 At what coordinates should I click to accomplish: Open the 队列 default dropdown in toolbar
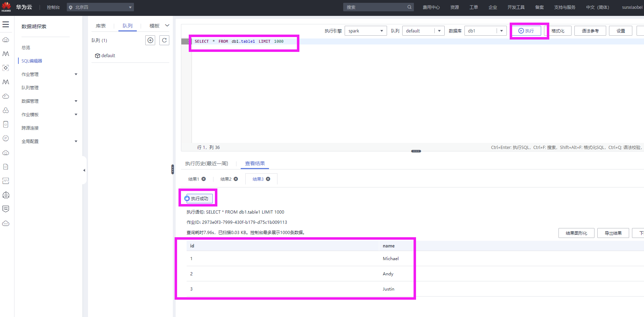pyautogui.click(x=423, y=31)
